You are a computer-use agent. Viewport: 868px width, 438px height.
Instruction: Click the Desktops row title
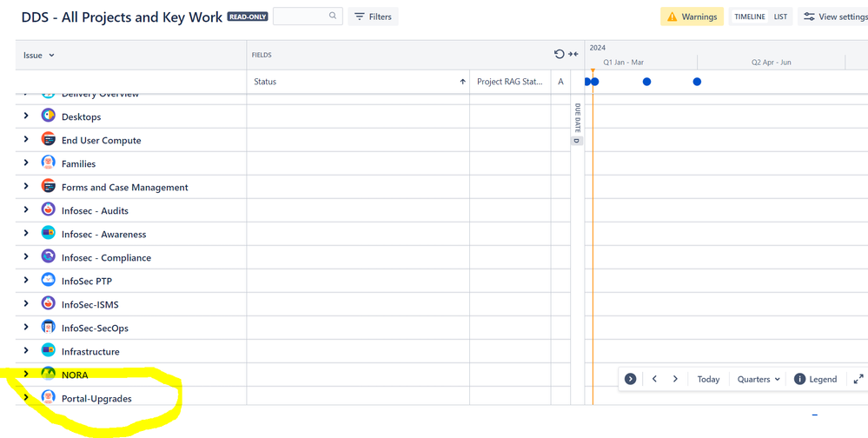click(x=82, y=116)
